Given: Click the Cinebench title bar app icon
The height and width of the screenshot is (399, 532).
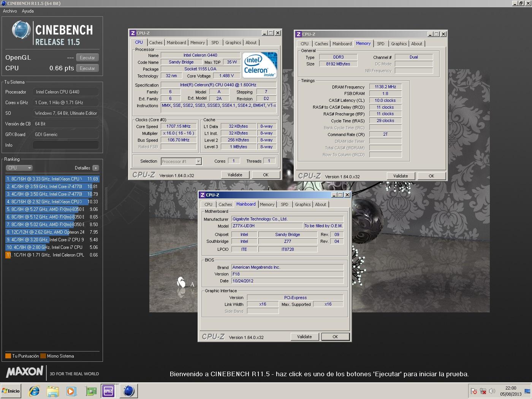Looking at the screenshot, I should (x=4, y=3).
